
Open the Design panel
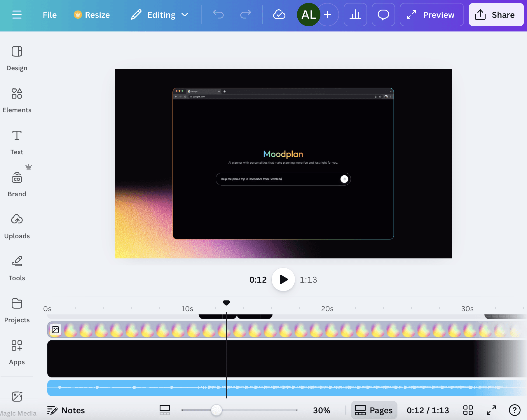coord(17,59)
